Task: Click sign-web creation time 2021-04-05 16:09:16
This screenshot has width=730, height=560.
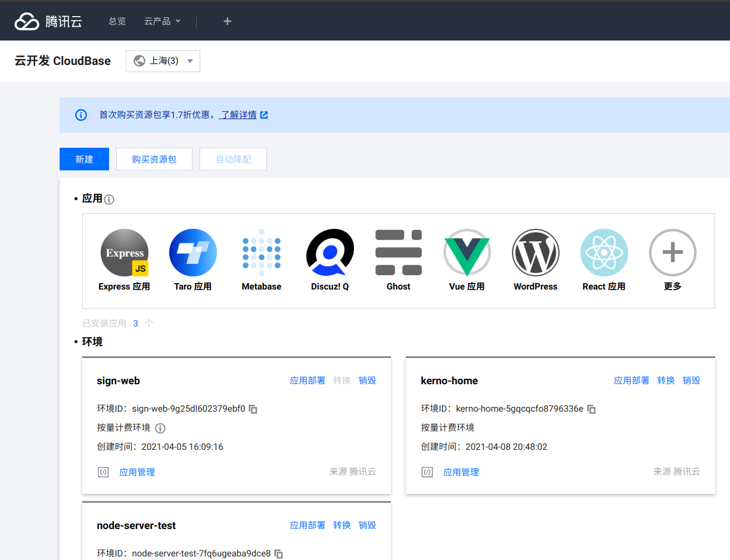Action: tap(182, 447)
